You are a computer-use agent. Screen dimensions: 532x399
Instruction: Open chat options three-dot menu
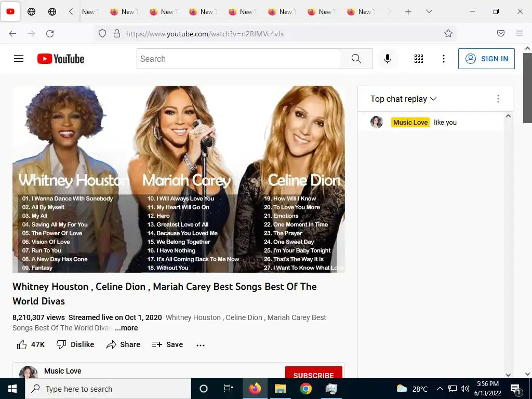pyautogui.click(x=498, y=99)
